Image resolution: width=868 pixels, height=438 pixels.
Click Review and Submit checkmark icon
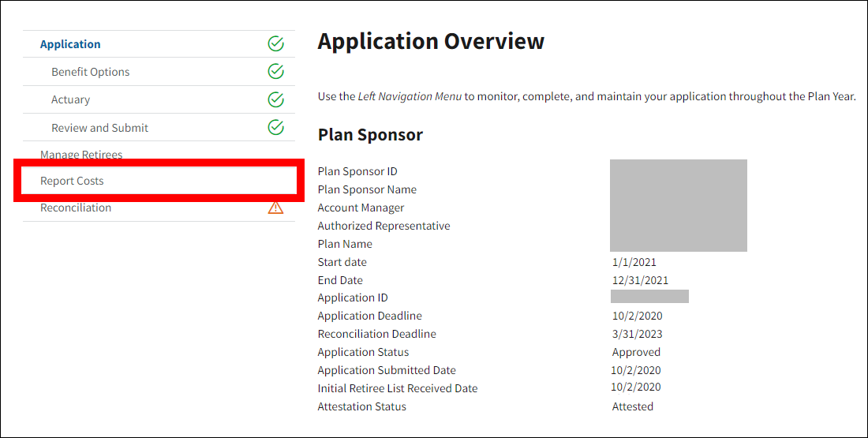[x=275, y=127]
